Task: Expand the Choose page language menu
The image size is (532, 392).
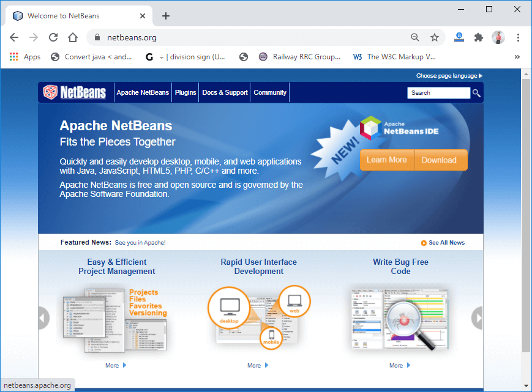Action: coord(449,76)
